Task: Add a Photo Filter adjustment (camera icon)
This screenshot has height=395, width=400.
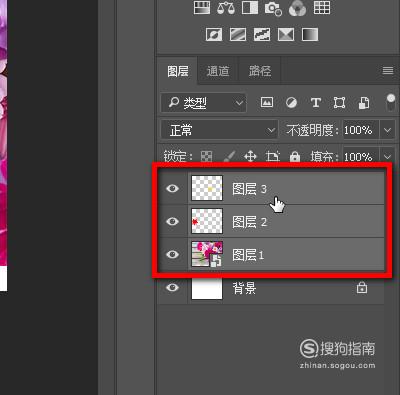Action: 273,9
